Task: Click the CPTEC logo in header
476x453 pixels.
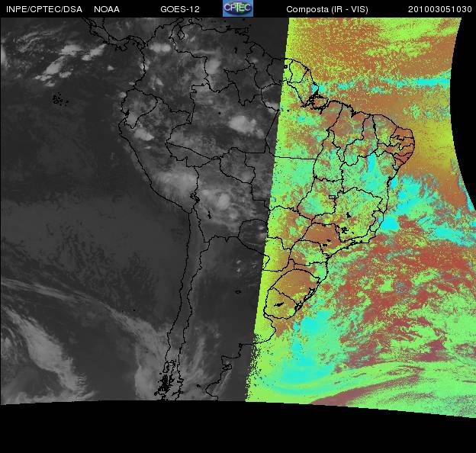Action: [238, 8]
